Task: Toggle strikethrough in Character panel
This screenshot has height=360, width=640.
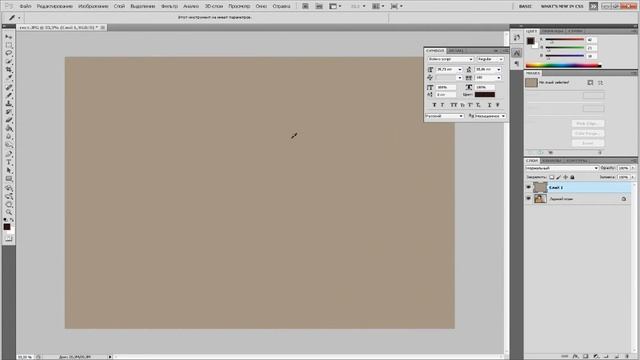Action: click(497, 105)
